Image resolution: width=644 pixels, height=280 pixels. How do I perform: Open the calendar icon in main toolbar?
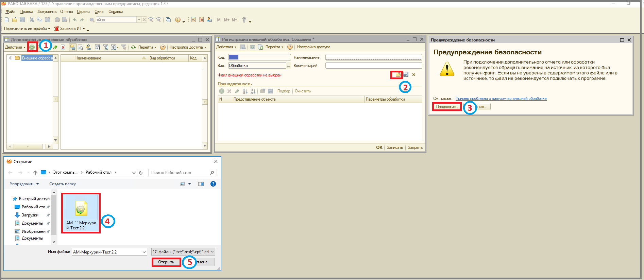201,20
